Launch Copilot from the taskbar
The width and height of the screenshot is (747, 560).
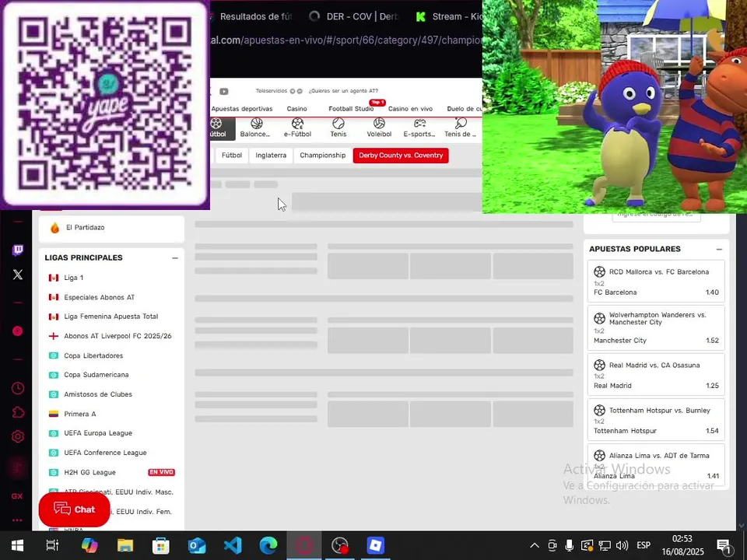coord(89,545)
